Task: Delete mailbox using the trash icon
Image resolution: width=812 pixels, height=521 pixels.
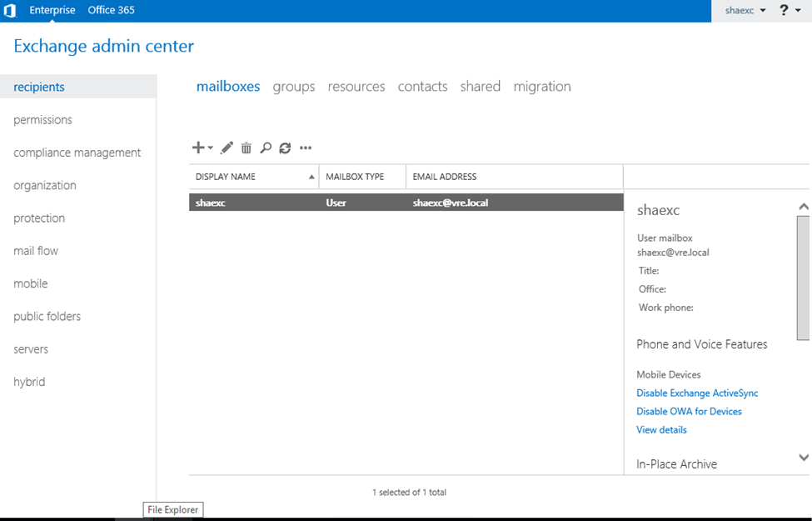Action: pos(246,148)
